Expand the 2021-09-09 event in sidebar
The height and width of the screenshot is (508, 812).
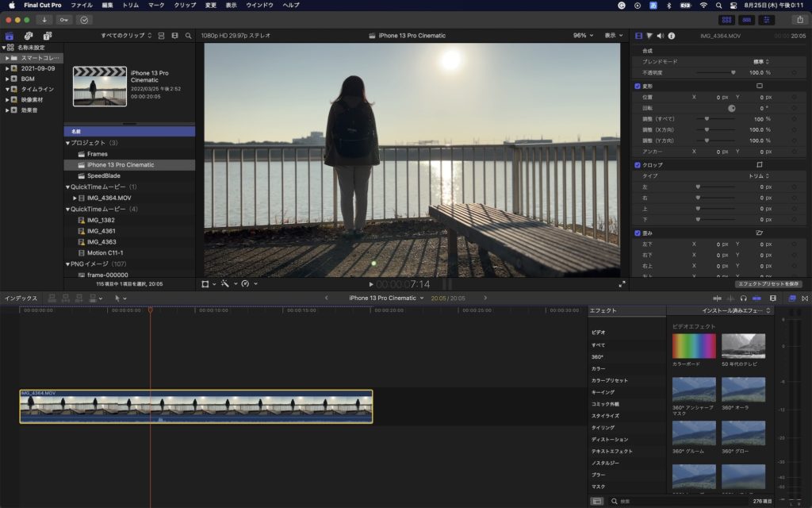[x=7, y=68]
